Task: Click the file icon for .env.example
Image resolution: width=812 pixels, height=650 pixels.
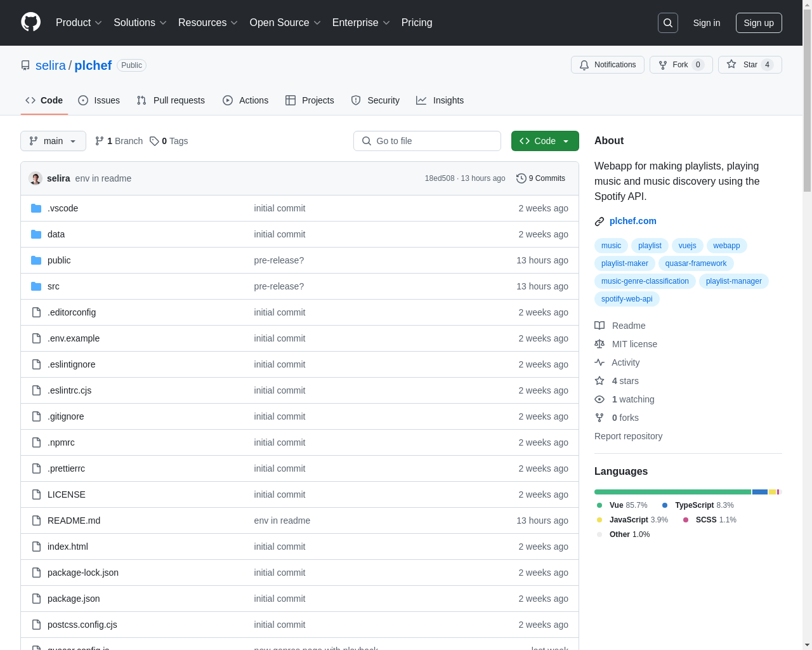Action: pyautogui.click(x=36, y=338)
